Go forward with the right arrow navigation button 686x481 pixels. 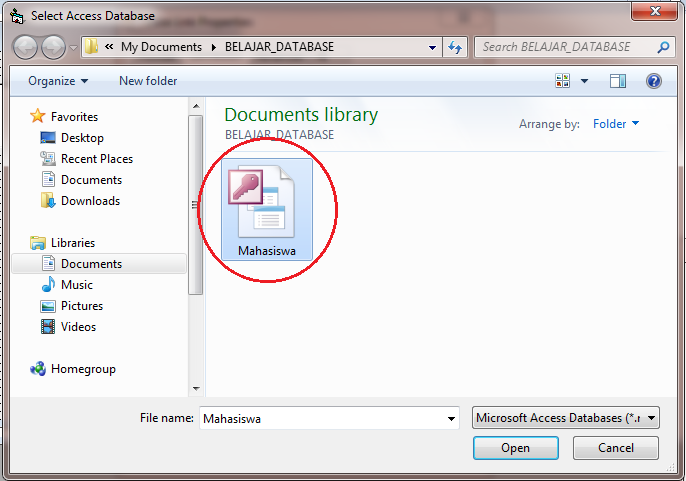click(53, 47)
